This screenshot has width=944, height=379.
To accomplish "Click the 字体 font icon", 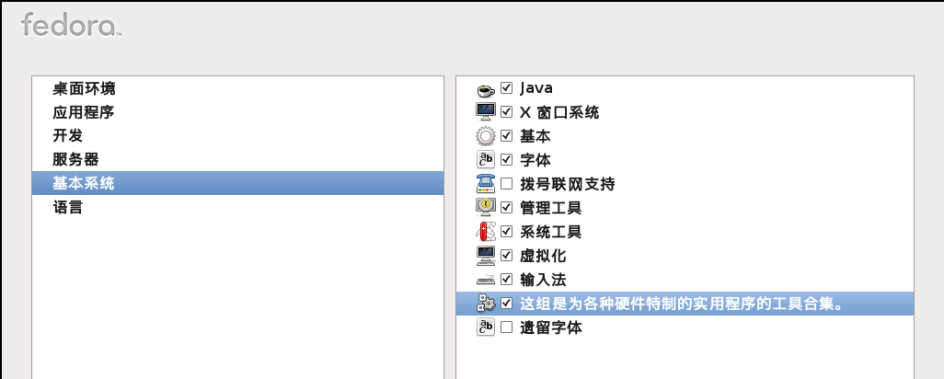I will click(485, 160).
